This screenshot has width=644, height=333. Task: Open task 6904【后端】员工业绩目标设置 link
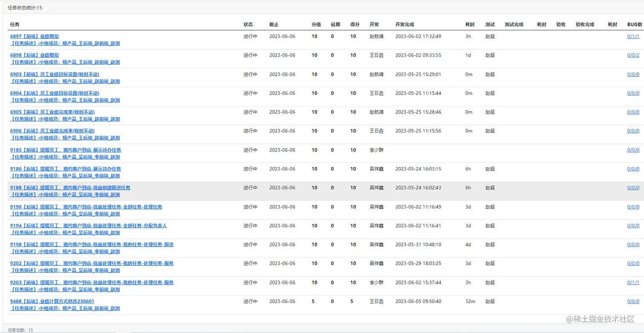point(55,93)
